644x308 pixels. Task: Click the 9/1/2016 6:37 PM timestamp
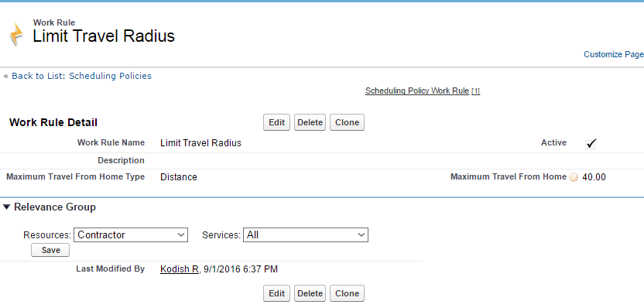[241, 269]
